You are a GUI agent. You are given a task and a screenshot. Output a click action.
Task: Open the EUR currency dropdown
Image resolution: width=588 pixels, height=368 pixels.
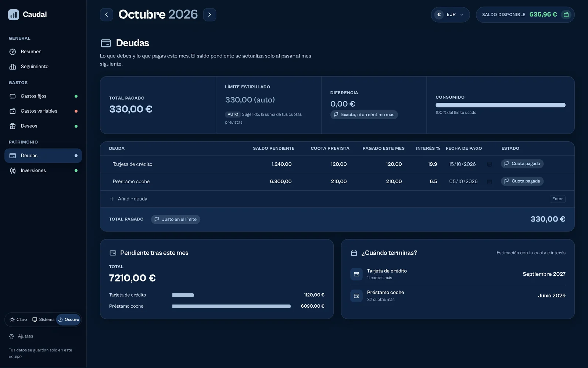click(450, 15)
